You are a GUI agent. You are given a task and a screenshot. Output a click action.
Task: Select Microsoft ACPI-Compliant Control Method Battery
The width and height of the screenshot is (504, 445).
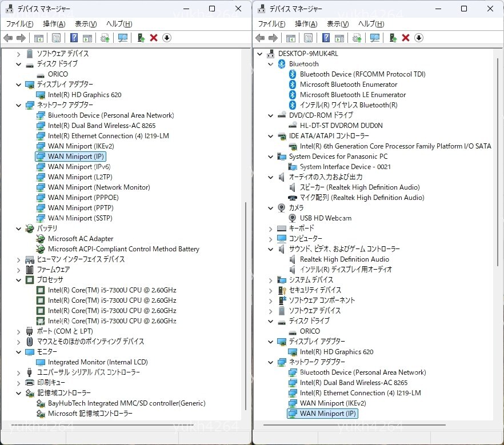click(x=123, y=249)
